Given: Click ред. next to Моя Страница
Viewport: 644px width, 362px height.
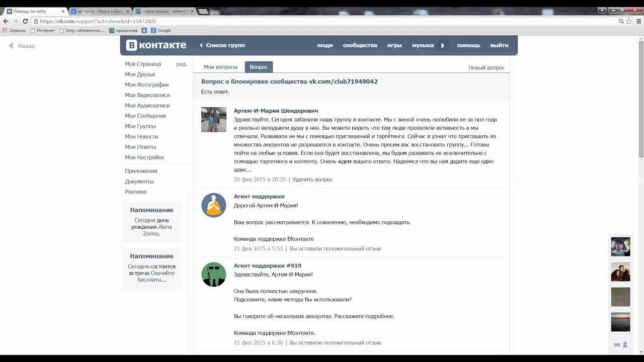Looking at the screenshot, I should pos(182,64).
